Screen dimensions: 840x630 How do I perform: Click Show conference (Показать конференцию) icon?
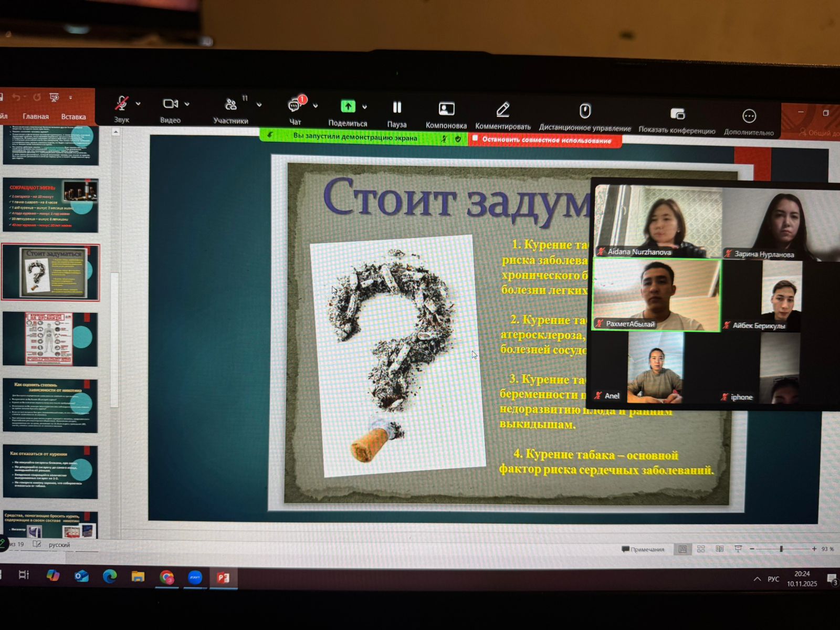click(x=677, y=114)
